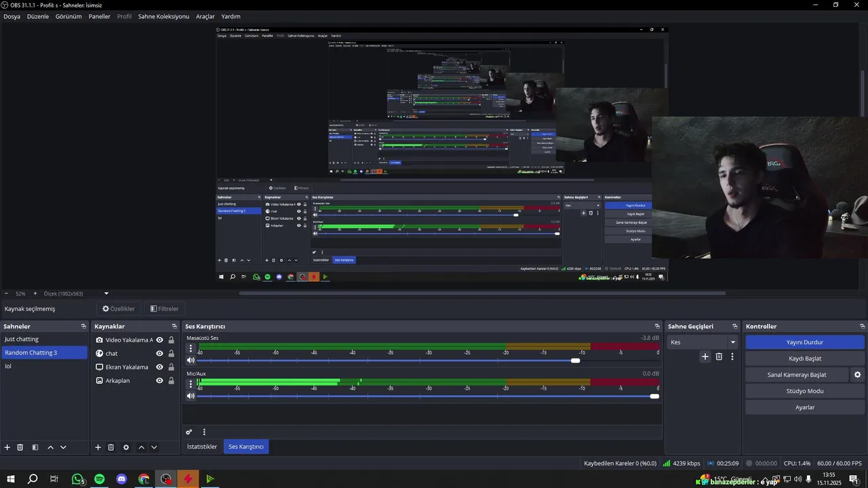
Task: Add a new source in Kaynaklar panel
Action: pyautogui.click(x=98, y=447)
